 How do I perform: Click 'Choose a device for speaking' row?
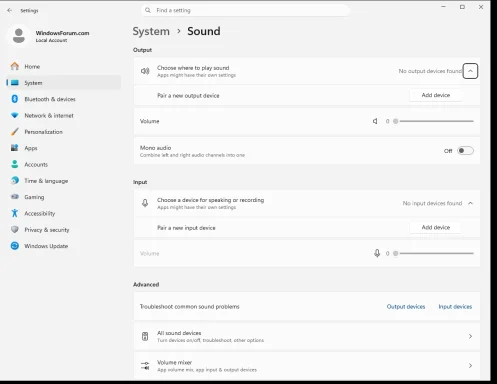tap(307, 203)
